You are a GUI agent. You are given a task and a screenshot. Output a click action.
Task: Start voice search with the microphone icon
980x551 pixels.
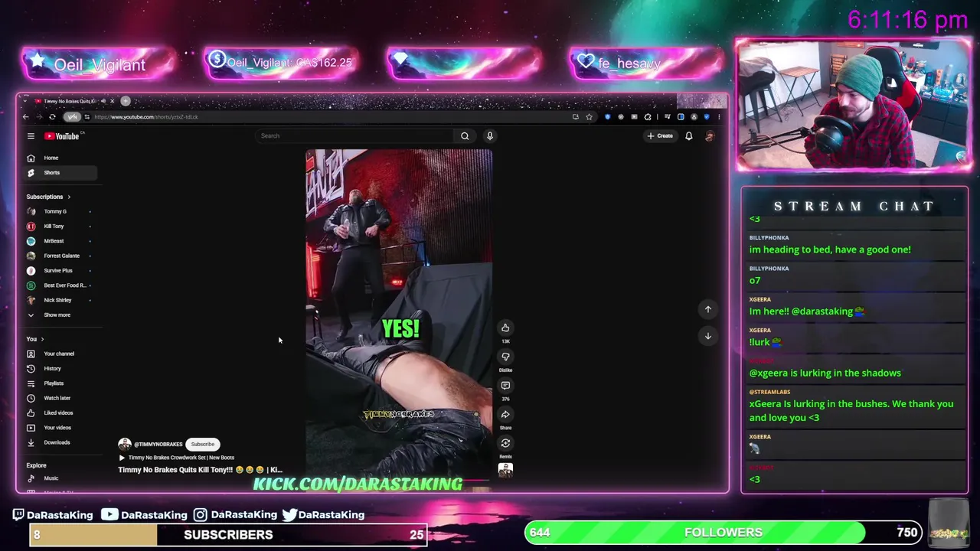[490, 136]
